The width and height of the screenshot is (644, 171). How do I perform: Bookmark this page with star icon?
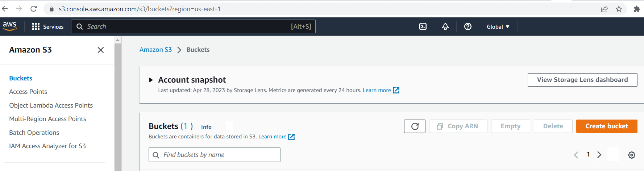click(x=619, y=9)
